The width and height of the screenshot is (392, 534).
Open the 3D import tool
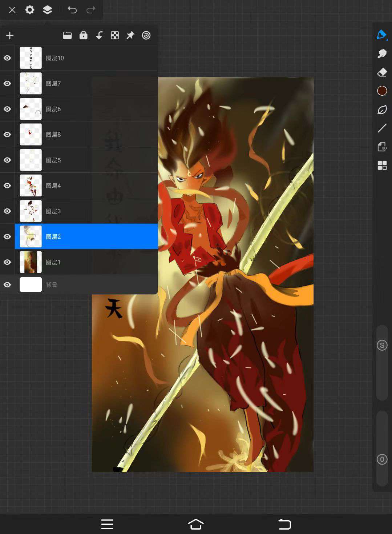coord(382,147)
